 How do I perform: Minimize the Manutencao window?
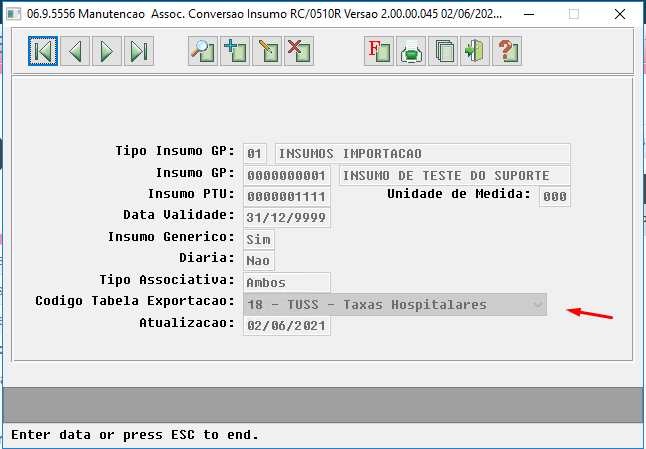click(529, 14)
